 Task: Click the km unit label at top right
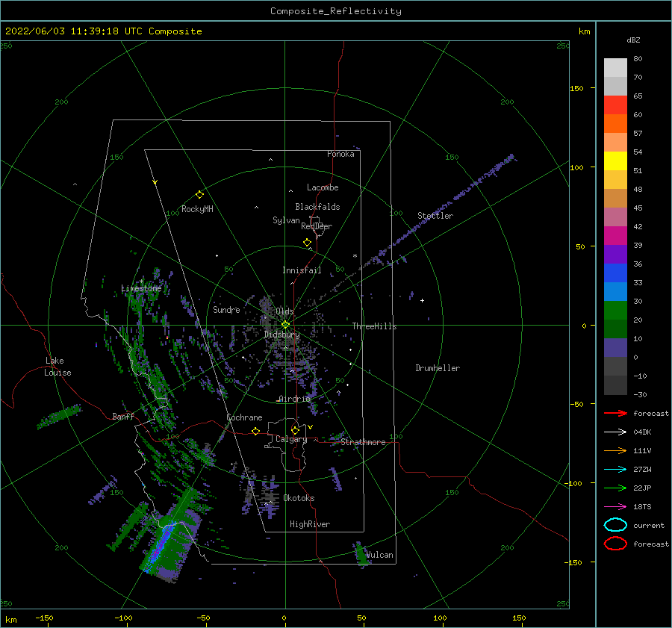pos(585,31)
